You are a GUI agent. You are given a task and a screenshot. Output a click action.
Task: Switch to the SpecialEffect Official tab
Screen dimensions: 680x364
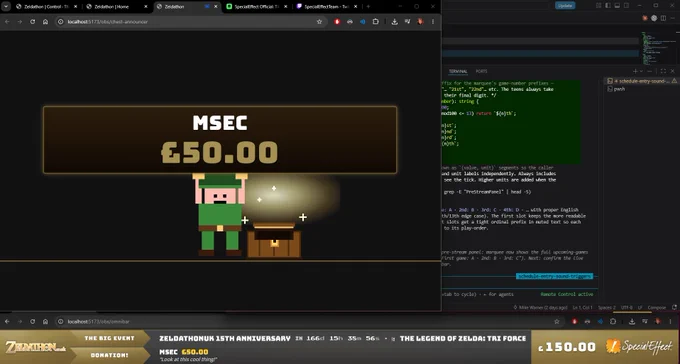[257, 7]
